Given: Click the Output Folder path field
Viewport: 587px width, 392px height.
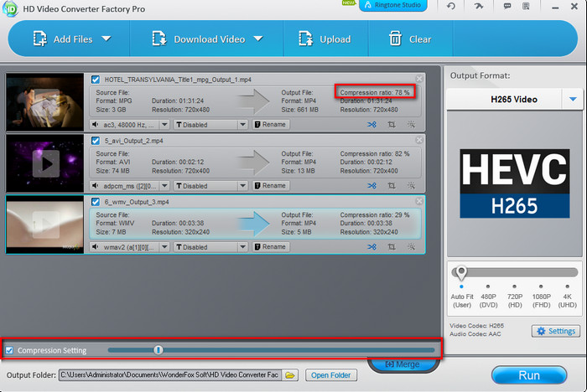Looking at the screenshot, I should [x=170, y=374].
